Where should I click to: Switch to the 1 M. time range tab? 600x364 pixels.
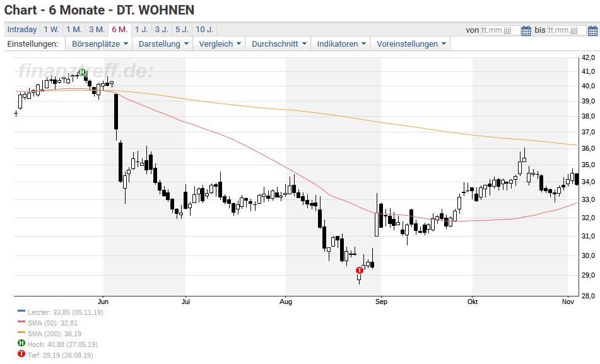point(74,30)
